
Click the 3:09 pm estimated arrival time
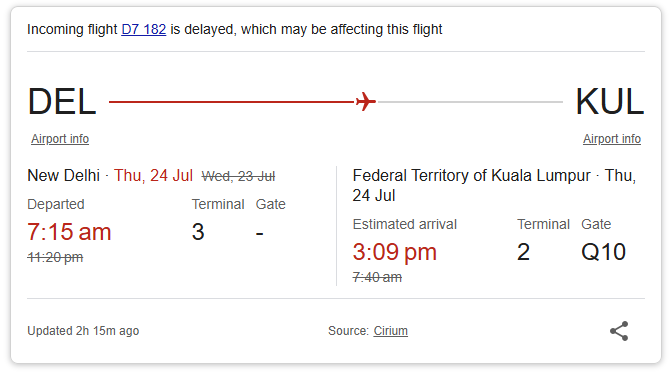click(394, 252)
